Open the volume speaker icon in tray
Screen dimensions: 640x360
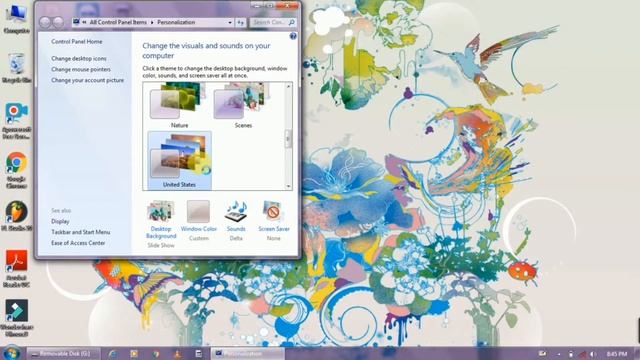tap(593, 353)
